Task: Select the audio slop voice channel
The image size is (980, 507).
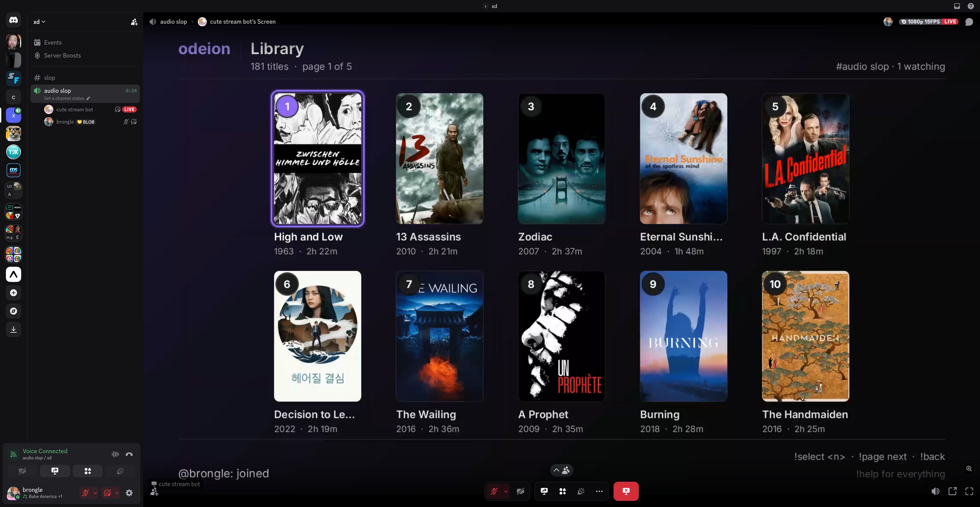Action: (x=85, y=94)
